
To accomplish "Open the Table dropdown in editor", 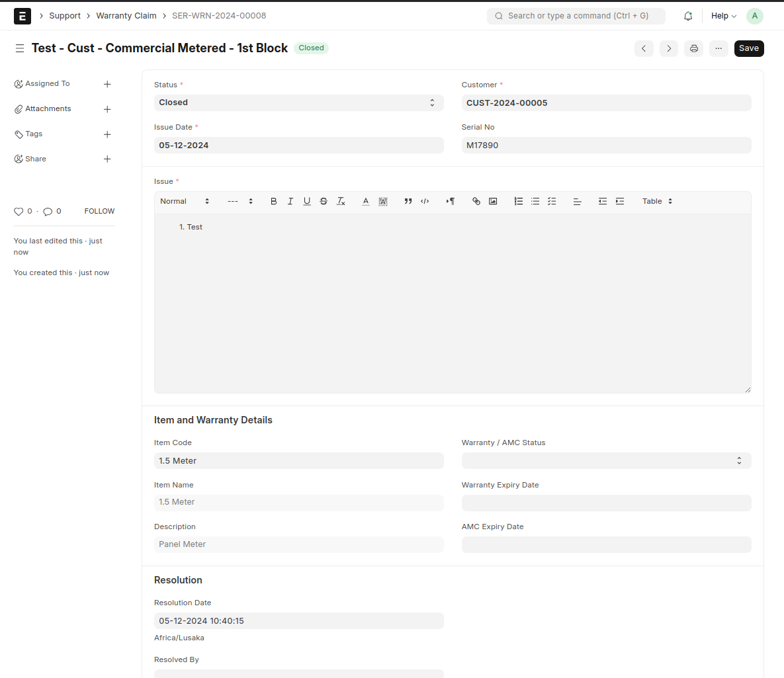I will click(657, 201).
